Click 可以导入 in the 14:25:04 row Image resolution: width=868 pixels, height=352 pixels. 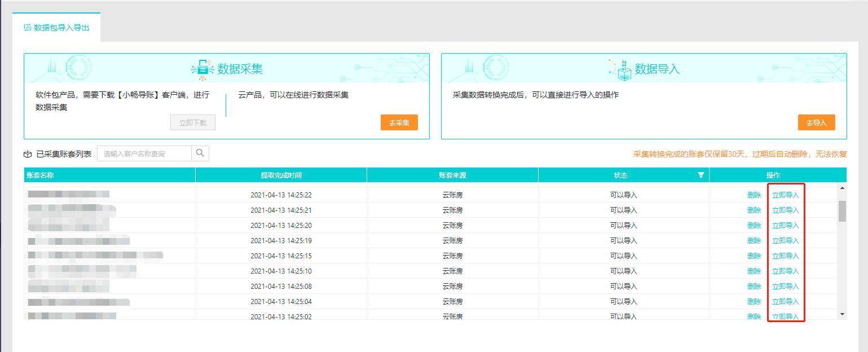pyautogui.click(x=623, y=302)
